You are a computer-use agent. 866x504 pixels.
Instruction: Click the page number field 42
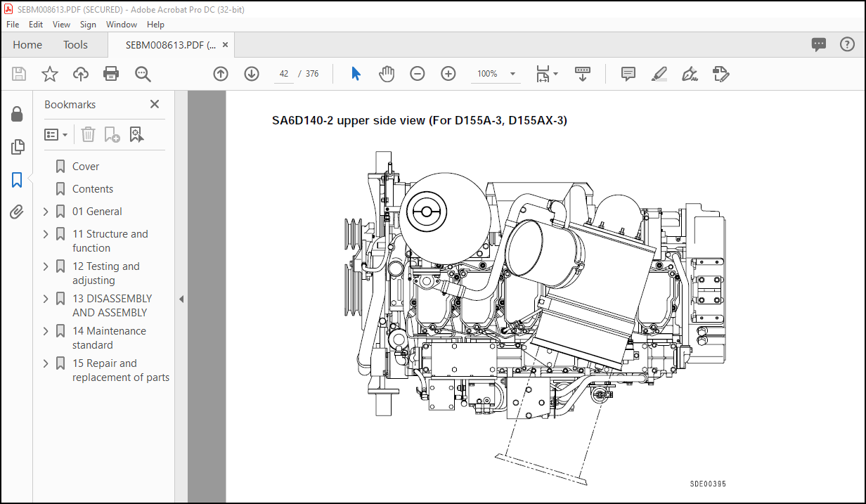point(284,74)
